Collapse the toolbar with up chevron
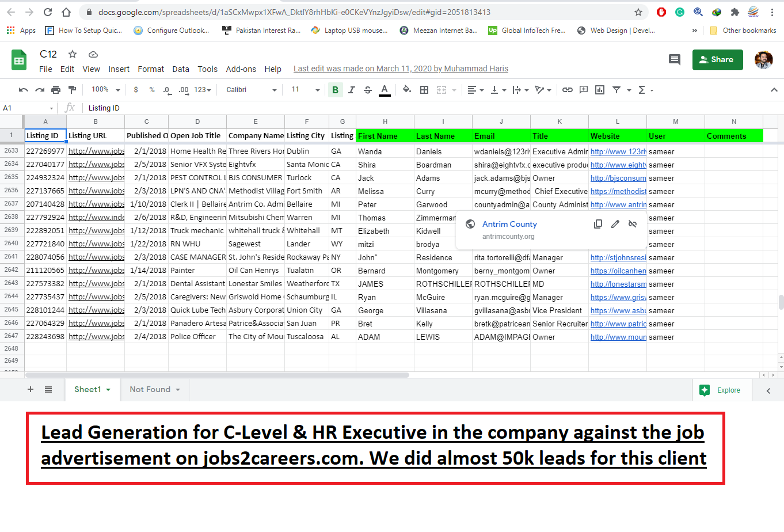 point(774,90)
